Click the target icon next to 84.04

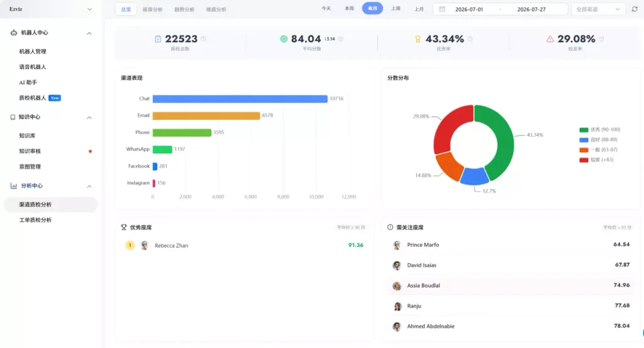tap(284, 39)
